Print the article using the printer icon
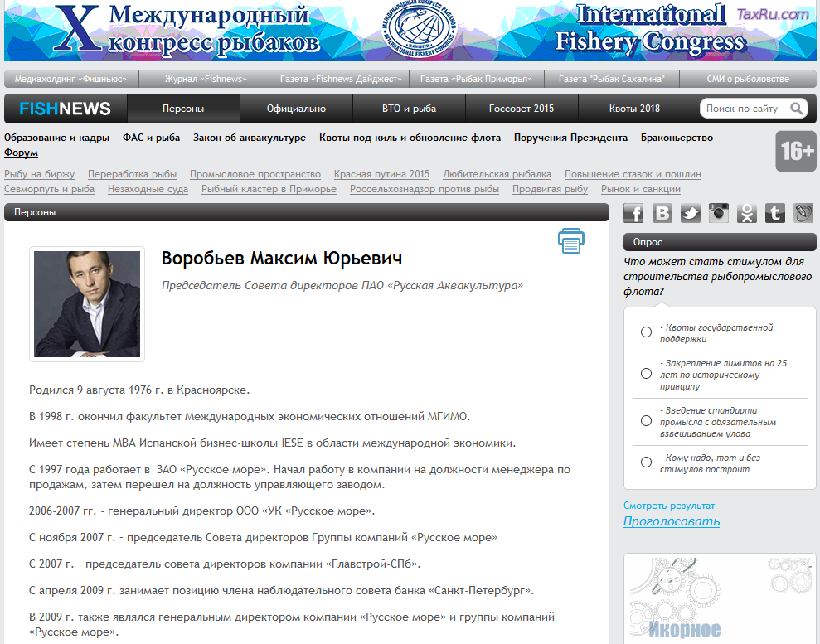This screenshot has height=644, width=820. pyautogui.click(x=570, y=241)
